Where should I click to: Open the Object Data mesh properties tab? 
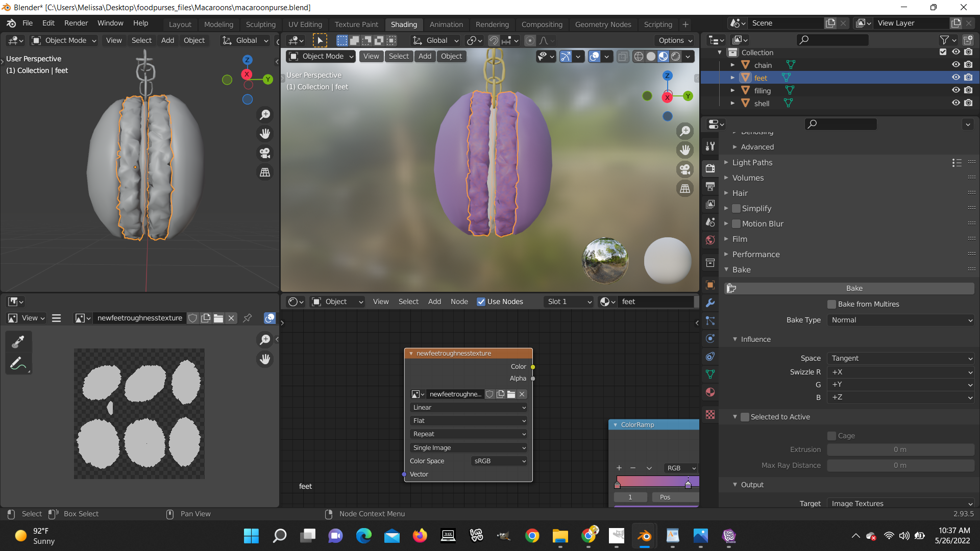710,374
